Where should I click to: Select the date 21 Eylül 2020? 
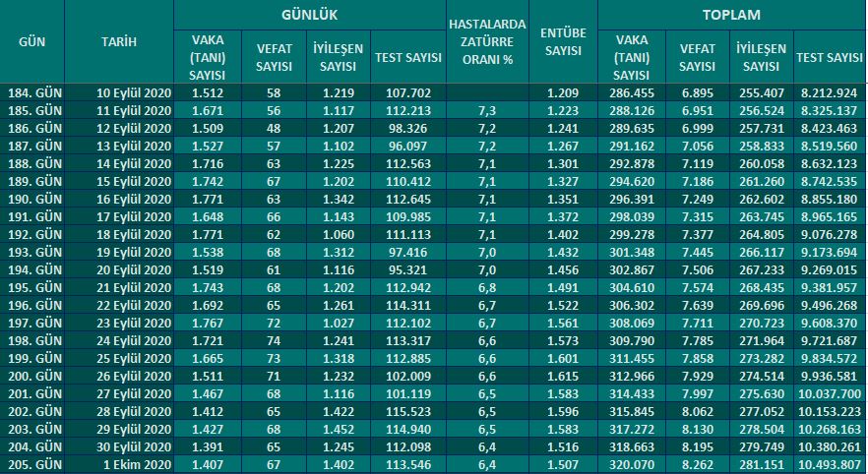click(x=134, y=287)
